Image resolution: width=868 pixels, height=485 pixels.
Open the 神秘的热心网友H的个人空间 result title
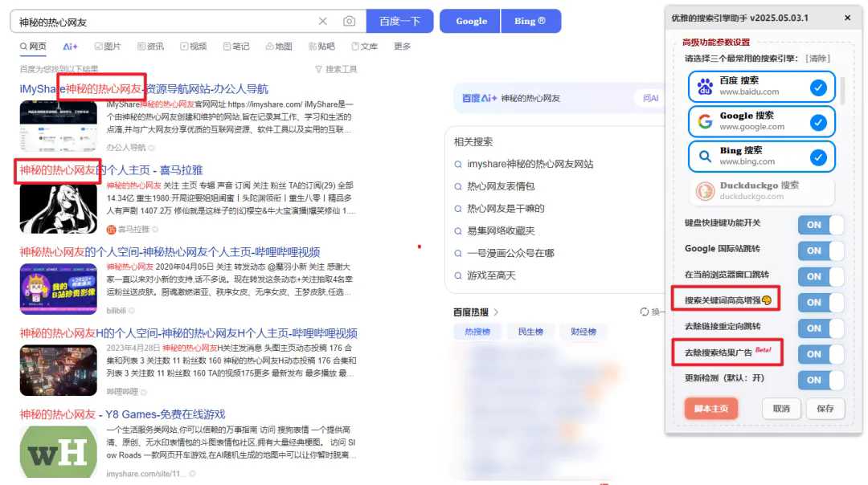(189, 333)
